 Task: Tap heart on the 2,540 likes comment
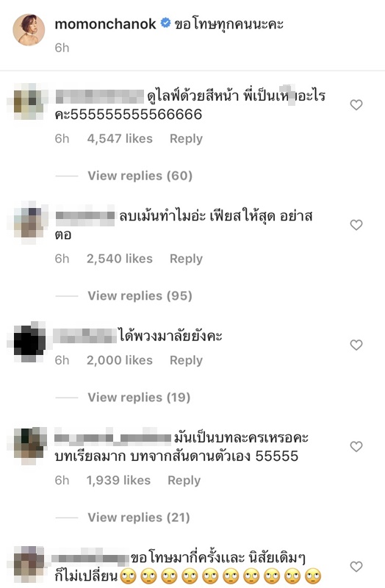(x=356, y=225)
